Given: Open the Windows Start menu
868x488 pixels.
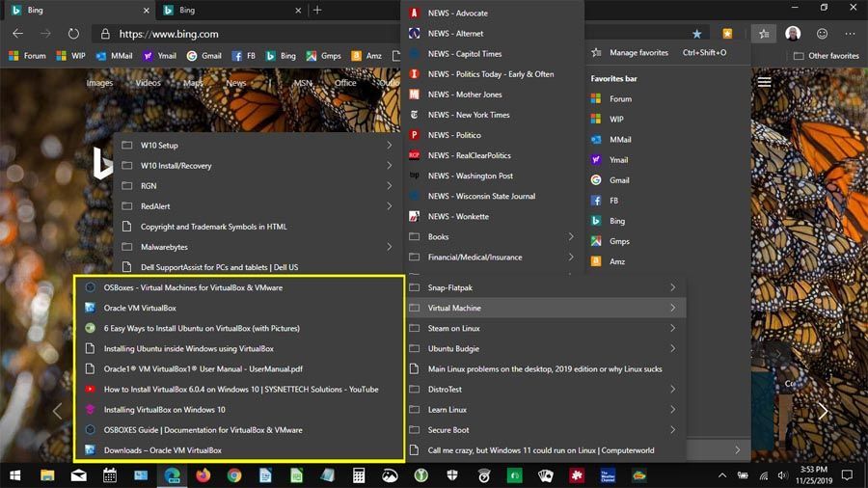Looking at the screenshot, I should 15,475.
